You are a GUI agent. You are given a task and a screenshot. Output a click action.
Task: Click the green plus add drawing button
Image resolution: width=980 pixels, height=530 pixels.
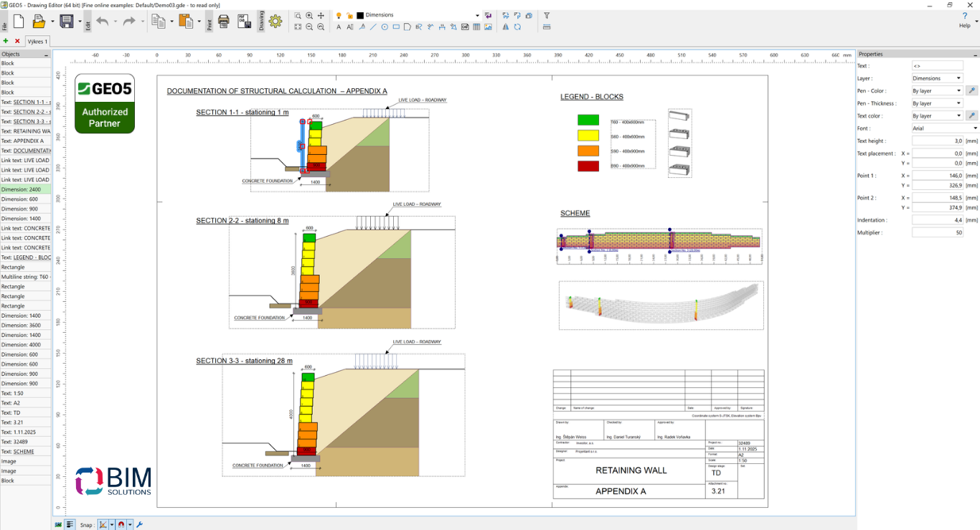tap(6, 42)
